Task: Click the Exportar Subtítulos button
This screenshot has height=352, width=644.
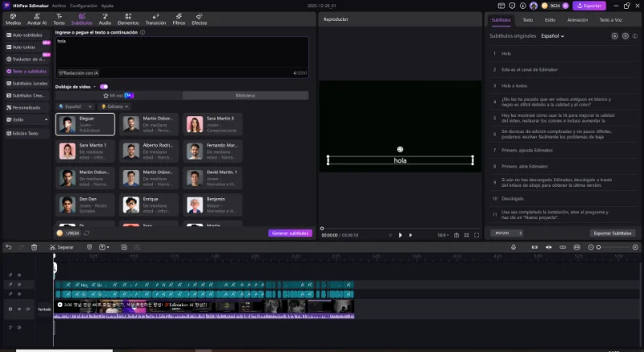Action: point(613,233)
